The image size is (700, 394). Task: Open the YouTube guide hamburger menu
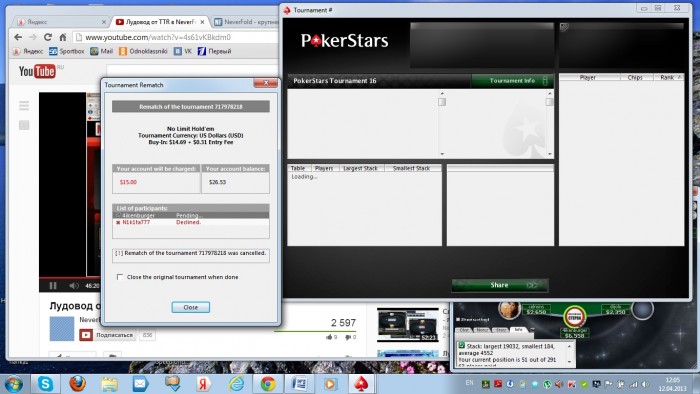pyautogui.click(x=24, y=105)
